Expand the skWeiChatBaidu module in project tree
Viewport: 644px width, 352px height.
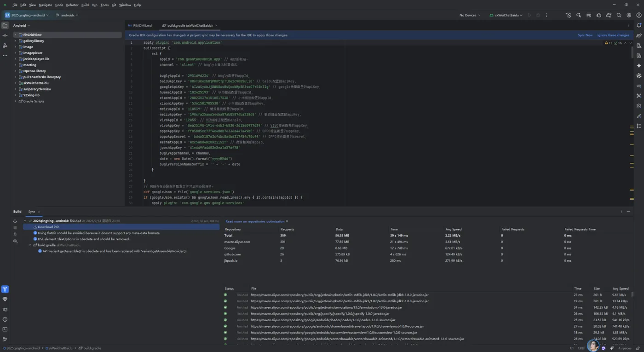(15, 83)
